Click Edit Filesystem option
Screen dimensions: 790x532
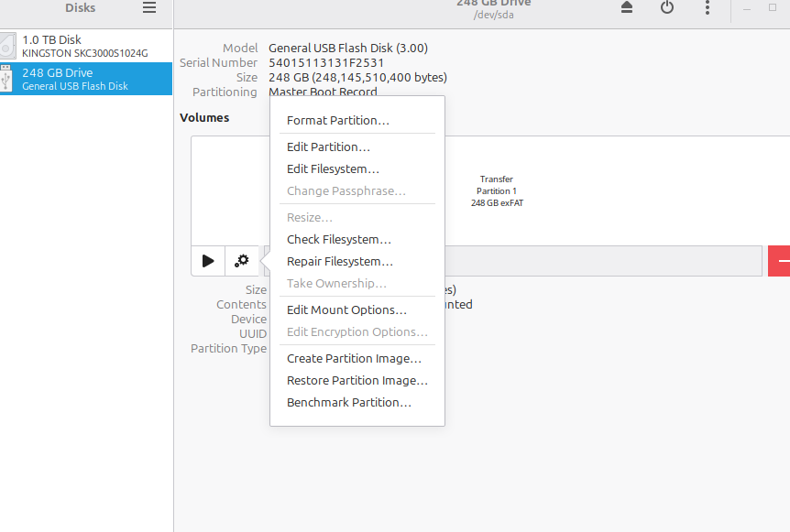[331, 168]
